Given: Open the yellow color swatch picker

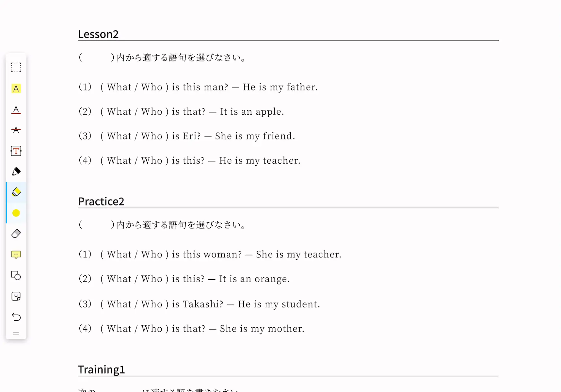Looking at the screenshot, I should pyautogui.click(x=16, y=213).
